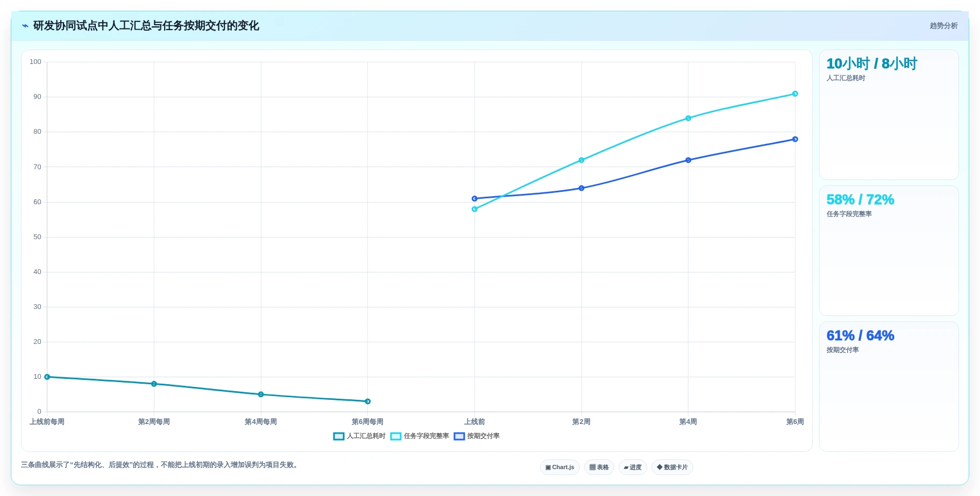Click the 第6周 x-axis label
This screenshot has width=980, height=496.
795,422
